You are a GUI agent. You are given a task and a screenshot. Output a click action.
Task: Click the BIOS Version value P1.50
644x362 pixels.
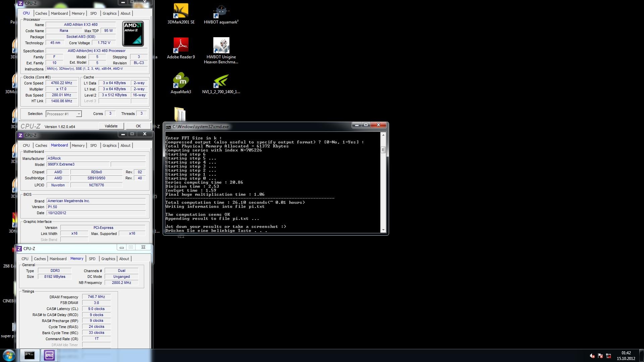coord(96,207)
